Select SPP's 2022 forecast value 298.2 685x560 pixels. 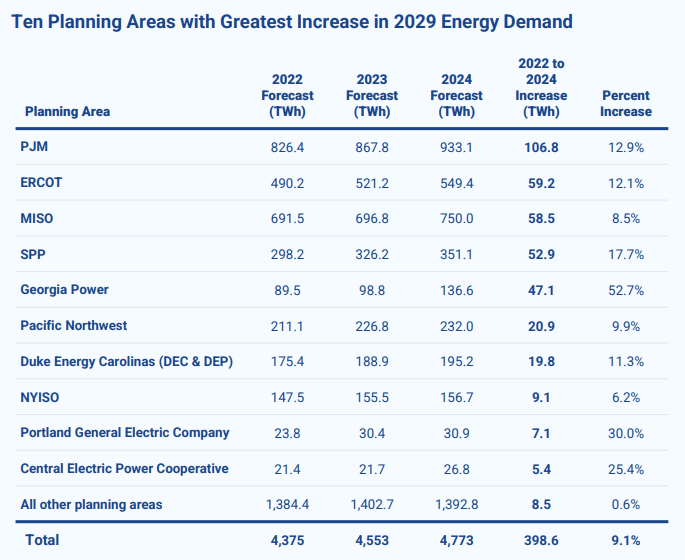287,255
